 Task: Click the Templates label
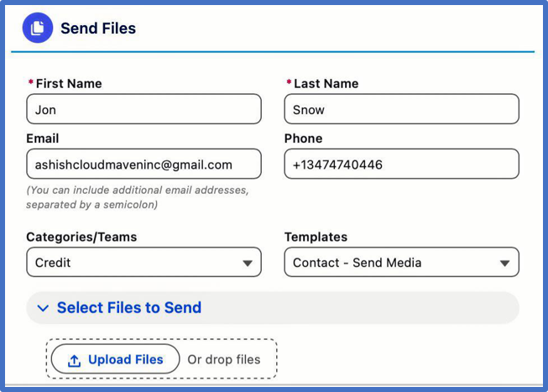[x=316, y=237]
